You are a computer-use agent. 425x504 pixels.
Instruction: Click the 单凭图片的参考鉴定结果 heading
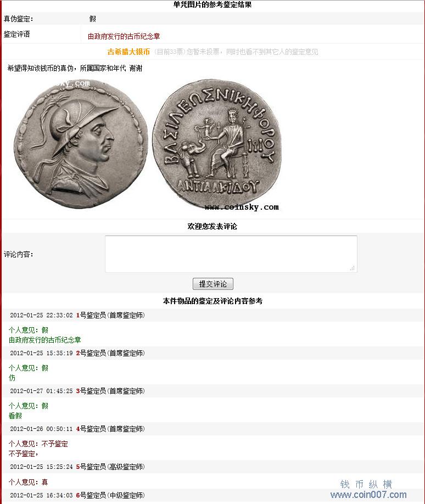point(213,4)
